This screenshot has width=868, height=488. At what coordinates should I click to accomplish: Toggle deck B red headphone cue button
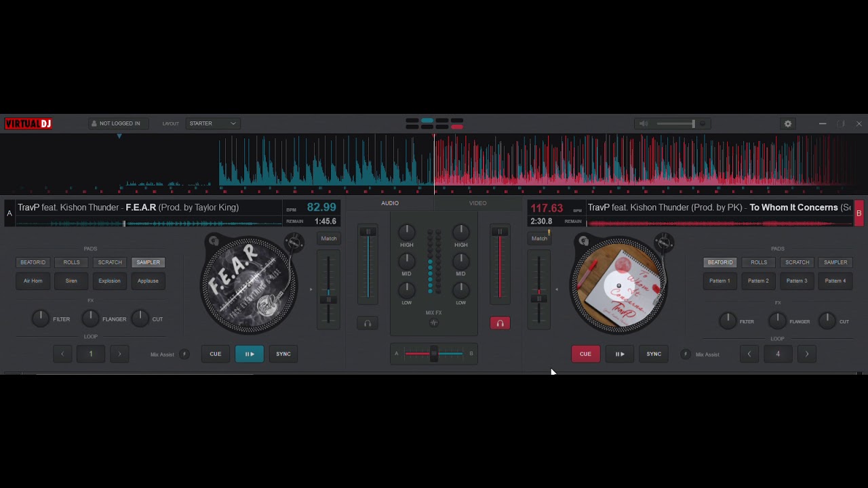click(x=500, y=323)
